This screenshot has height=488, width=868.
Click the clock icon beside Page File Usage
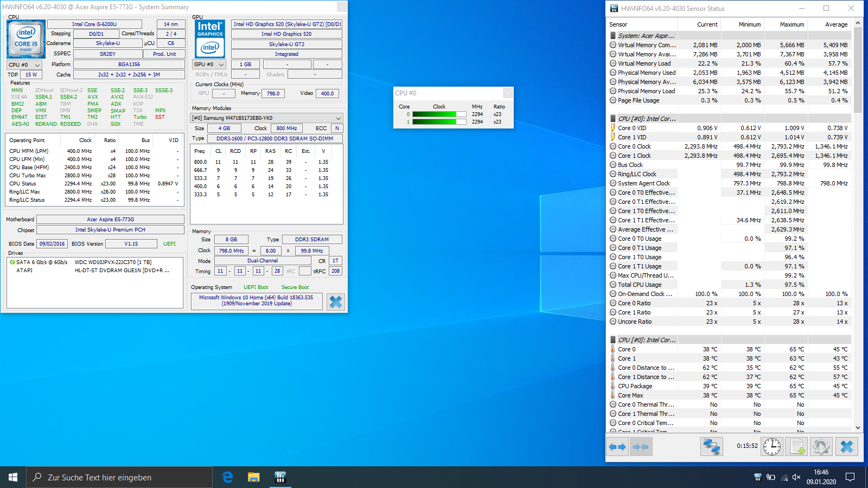[x=613, y=100]
